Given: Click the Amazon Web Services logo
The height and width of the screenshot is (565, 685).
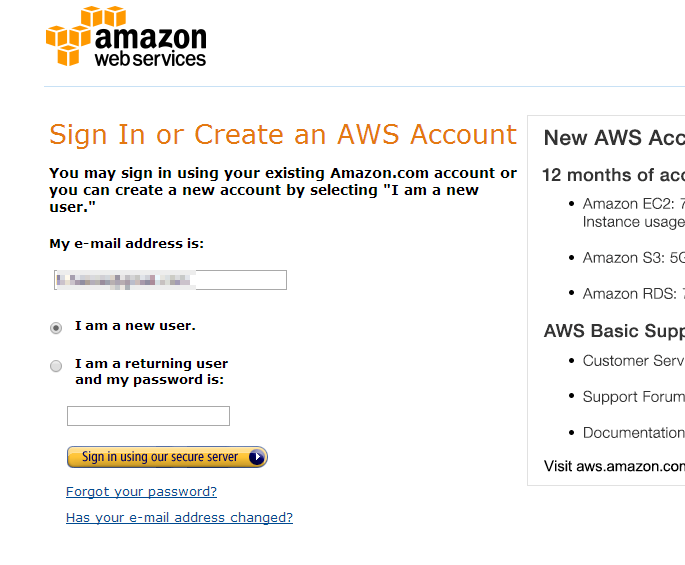Looking at the screenshot, I should (x=126, y=36).
